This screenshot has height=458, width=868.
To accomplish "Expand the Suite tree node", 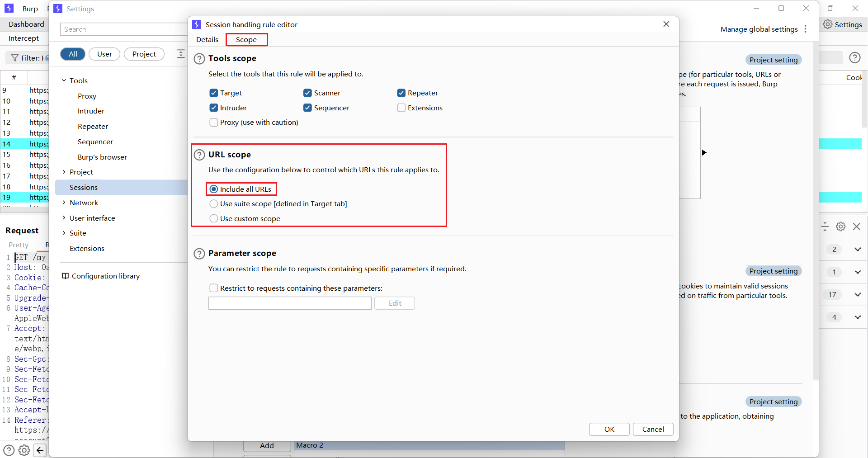I will coord(64,233).
